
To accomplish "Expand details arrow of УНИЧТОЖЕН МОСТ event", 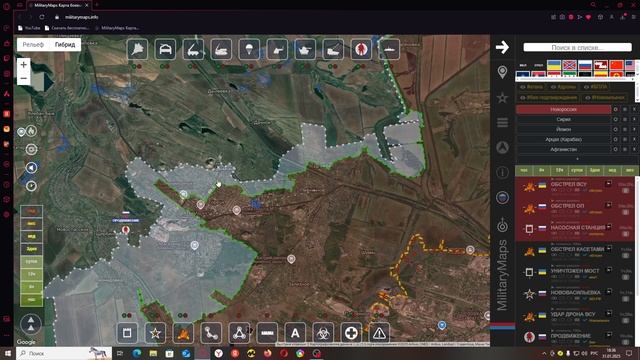I will (x=609, y=270).
